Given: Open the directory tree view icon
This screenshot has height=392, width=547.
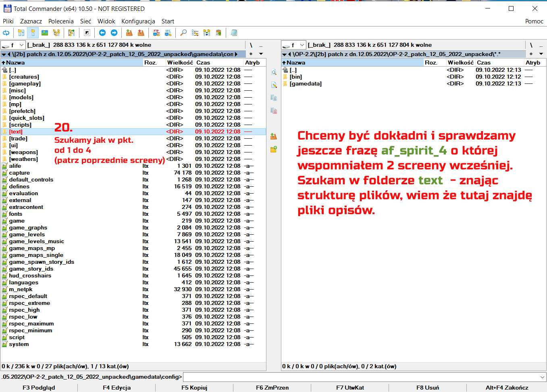Looking at the screenshot, I should 56,33.
